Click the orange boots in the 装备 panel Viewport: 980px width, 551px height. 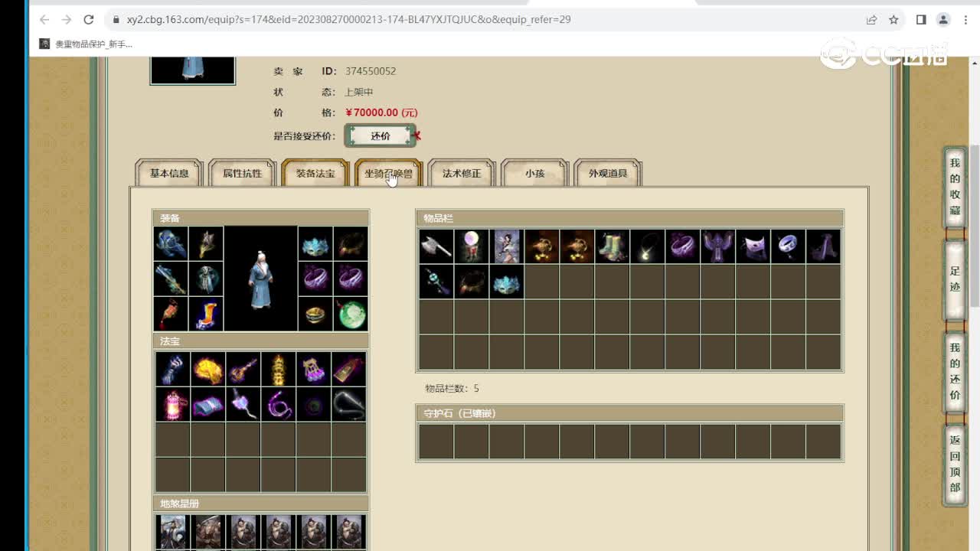pyautogui.click(x=206, y=314)
